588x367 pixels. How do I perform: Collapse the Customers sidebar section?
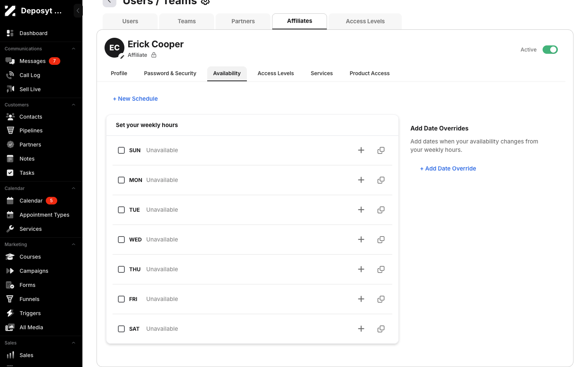[74, 105]
